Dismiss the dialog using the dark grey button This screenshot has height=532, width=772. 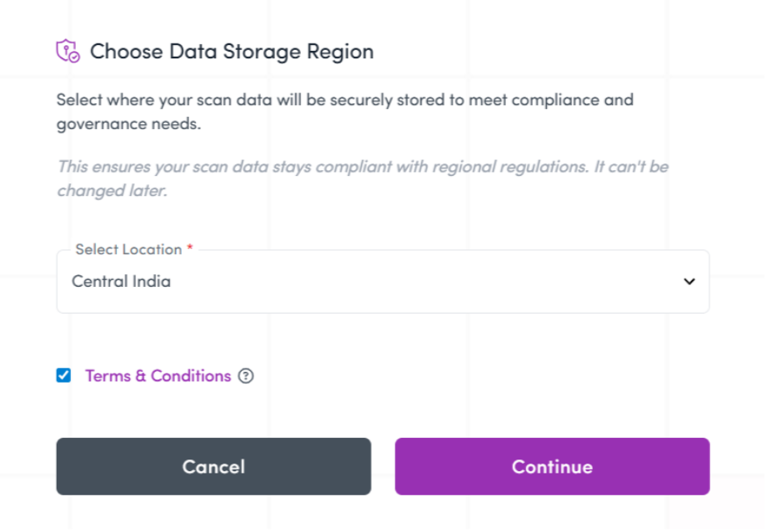(213, 466)
